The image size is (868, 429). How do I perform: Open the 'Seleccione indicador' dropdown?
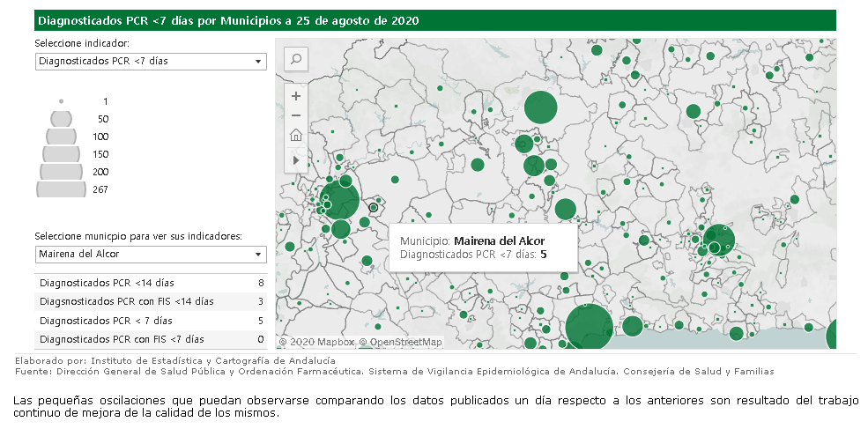150,62
